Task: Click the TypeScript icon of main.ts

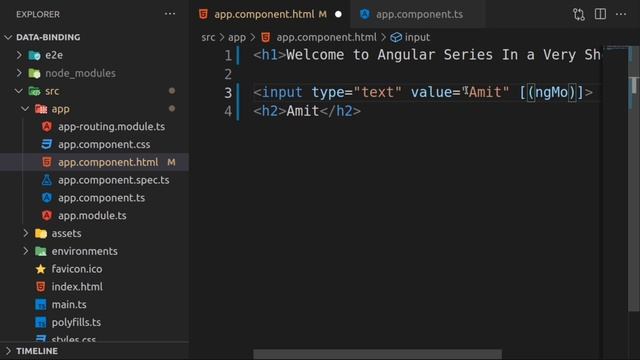Action: tap(40, 304)
